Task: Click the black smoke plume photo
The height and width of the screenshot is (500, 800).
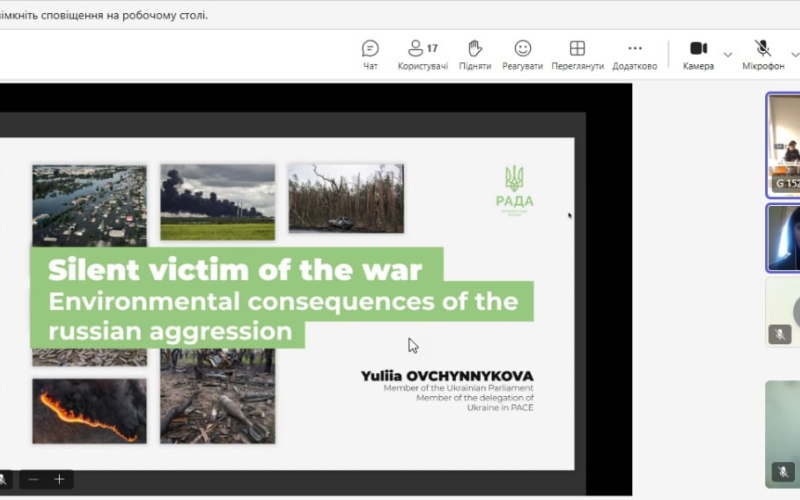Action: click(x=218, y=202)
